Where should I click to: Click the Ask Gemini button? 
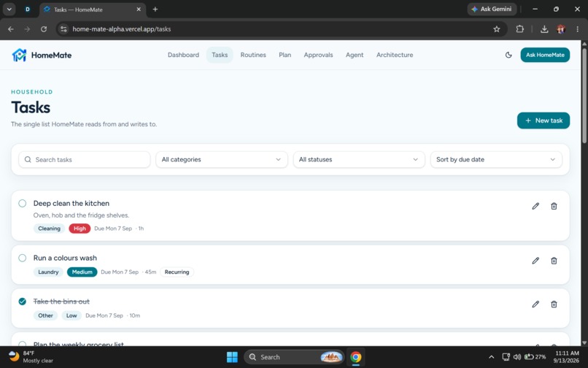tap(492, 9)
